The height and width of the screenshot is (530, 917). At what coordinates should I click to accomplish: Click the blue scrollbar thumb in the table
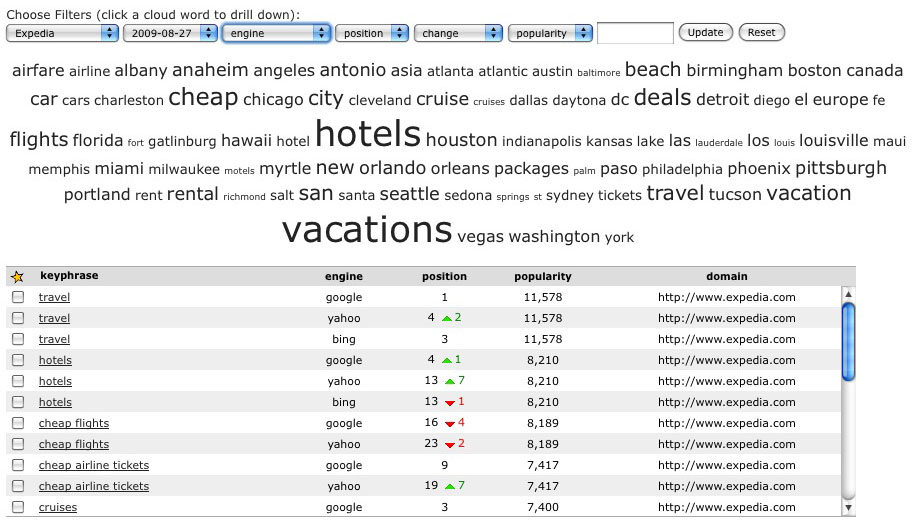848,342
